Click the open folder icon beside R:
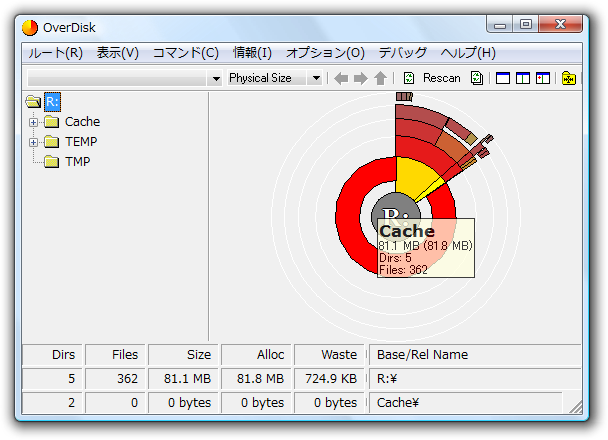 pyautogui.click(x=33, y=102)
